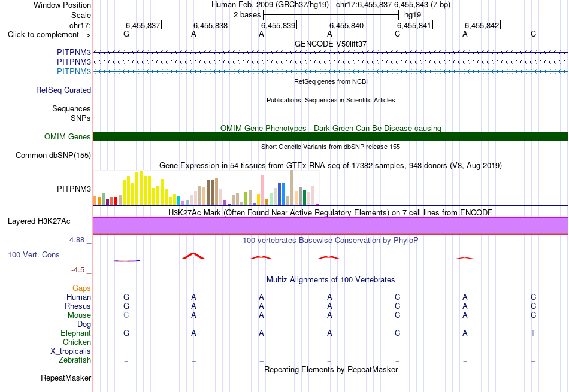Click the pink bar in GTEx chart
Image resolution: width=569 pixels, height=392 pixels.
coord(262,190)
